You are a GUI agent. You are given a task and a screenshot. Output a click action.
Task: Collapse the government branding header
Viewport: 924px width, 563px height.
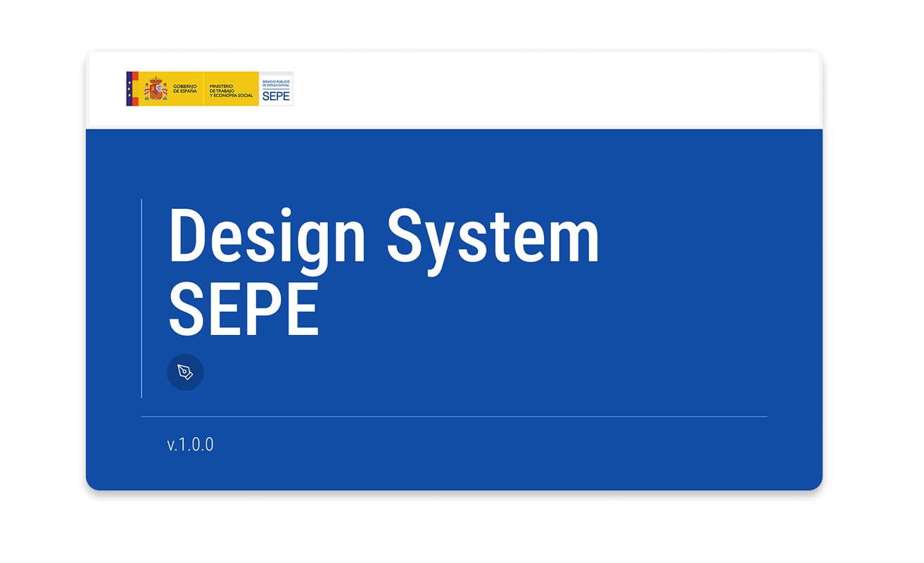pos(209,89)
